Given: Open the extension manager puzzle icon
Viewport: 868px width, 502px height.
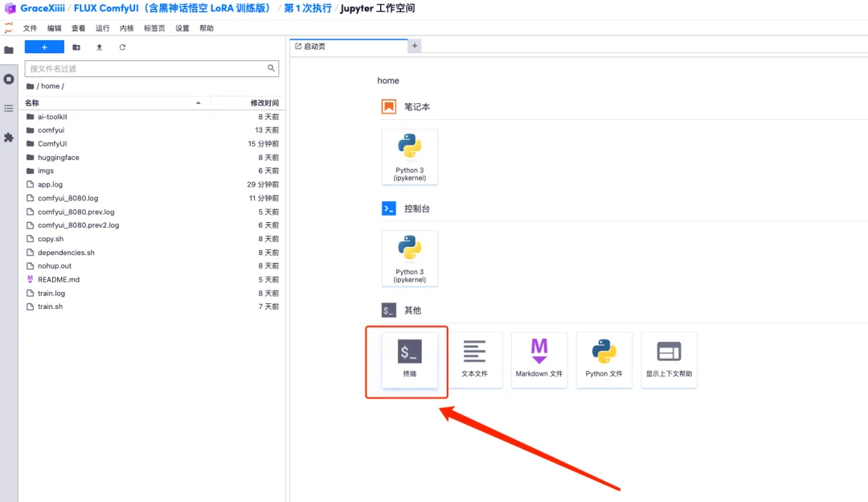Looking at the screenshot, I should 9,138.
